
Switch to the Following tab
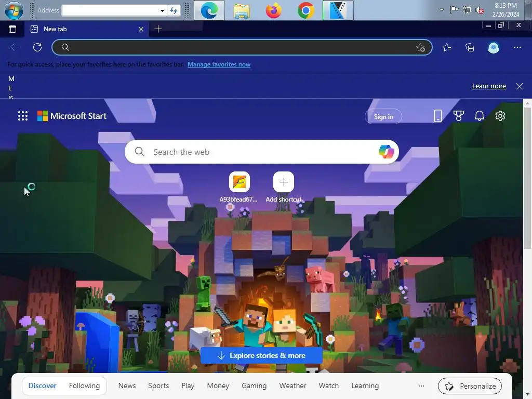[85, 386]
